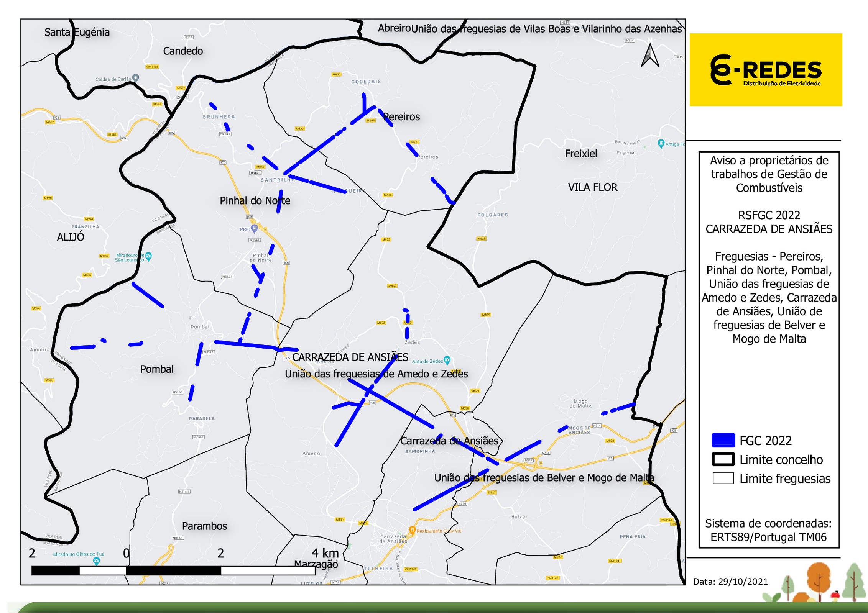Click the E-REDES logo
This screenshot has width=868, height=613.
766,70
